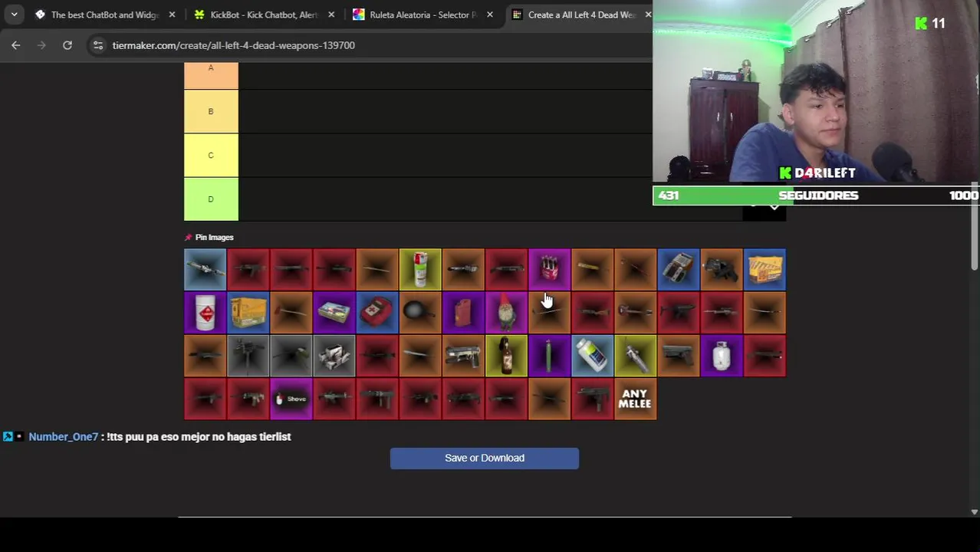
Task: Click the yellow B tier label
Action: [x=211, y=111]
